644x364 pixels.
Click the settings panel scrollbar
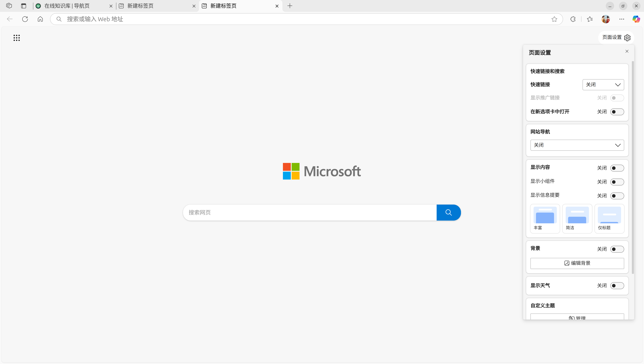[633, 168]
